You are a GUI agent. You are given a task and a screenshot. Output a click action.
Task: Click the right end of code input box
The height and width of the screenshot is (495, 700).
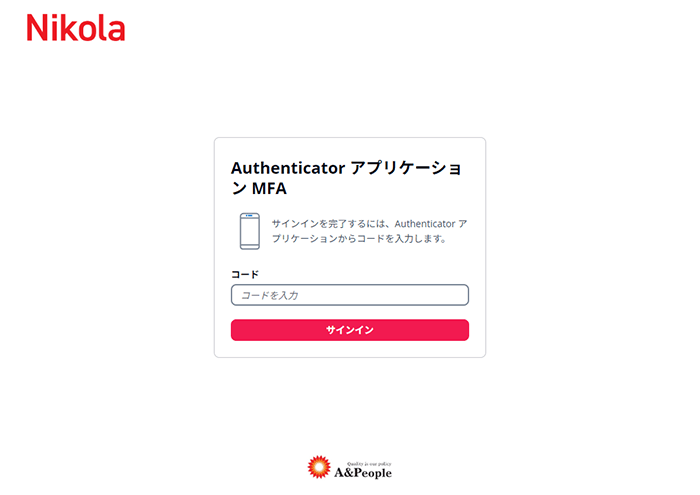tap(462, 295)
